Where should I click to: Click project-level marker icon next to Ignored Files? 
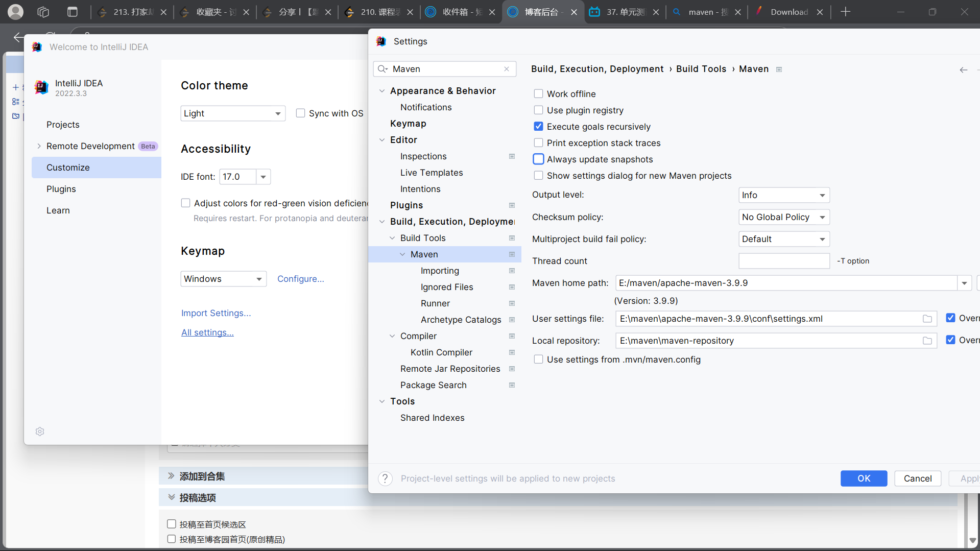pos(512,287)
